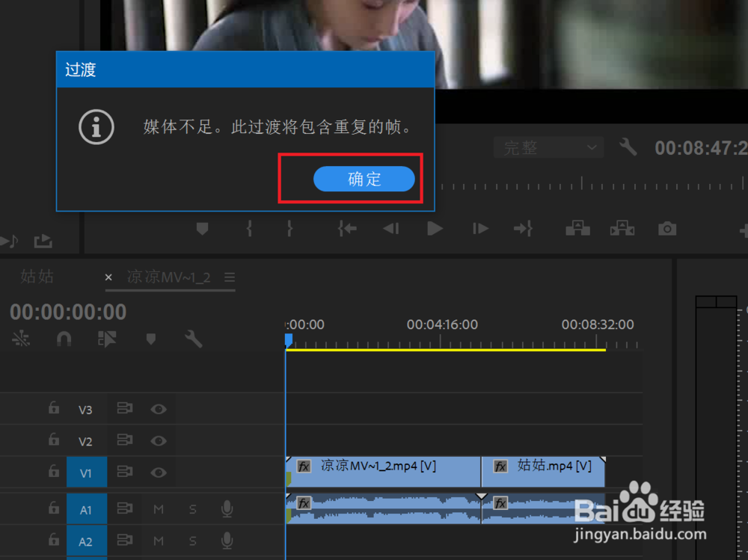Mute the A1 audio track

[158, 508]
